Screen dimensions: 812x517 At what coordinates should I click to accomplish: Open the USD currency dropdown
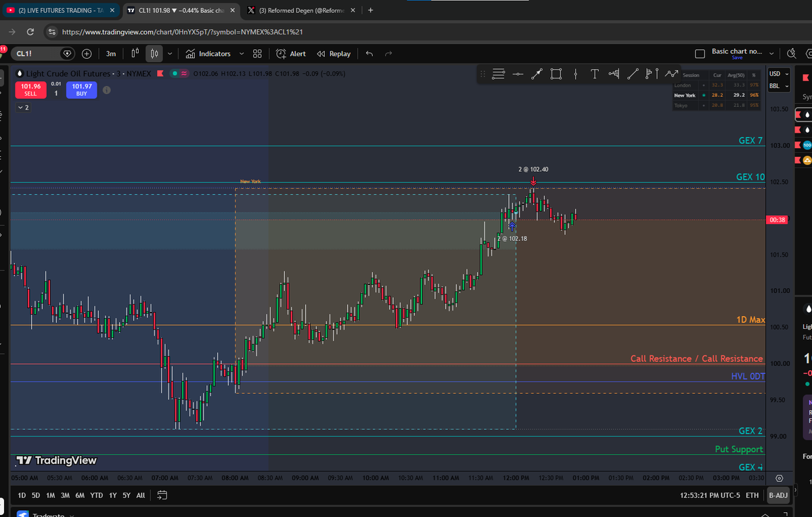(779, 74)
